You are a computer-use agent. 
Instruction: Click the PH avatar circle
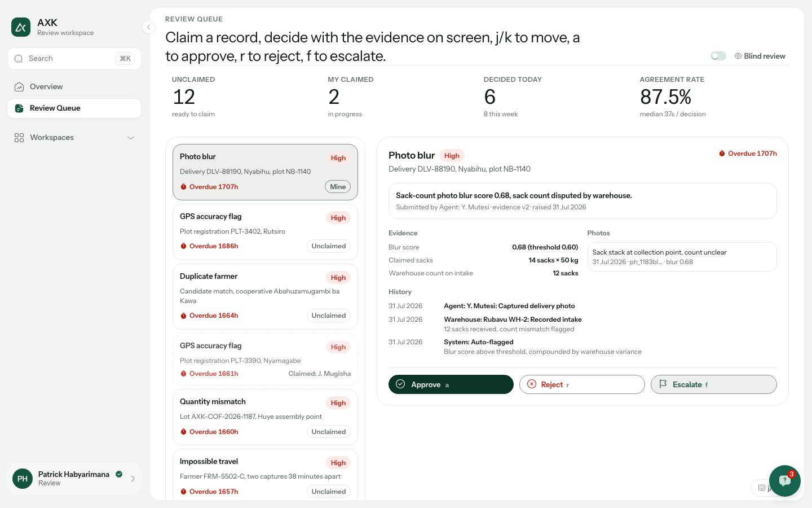point(23,479)
